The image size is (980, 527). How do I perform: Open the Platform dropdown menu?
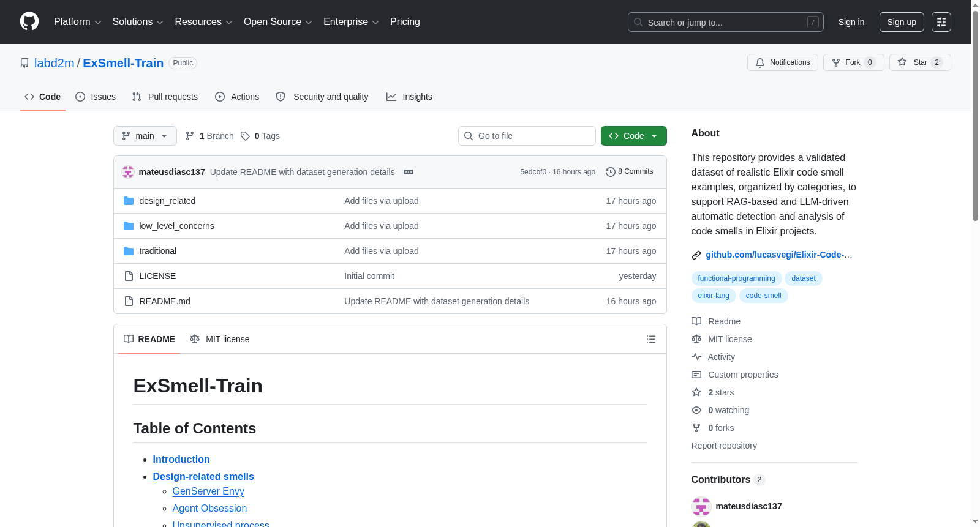tap(77, 22)
